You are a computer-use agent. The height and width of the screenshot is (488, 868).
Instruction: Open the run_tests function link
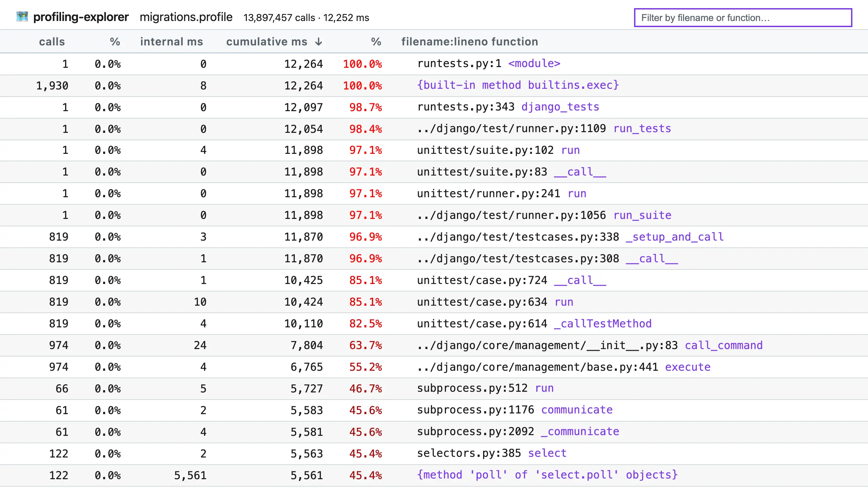[x=642, y=128]
